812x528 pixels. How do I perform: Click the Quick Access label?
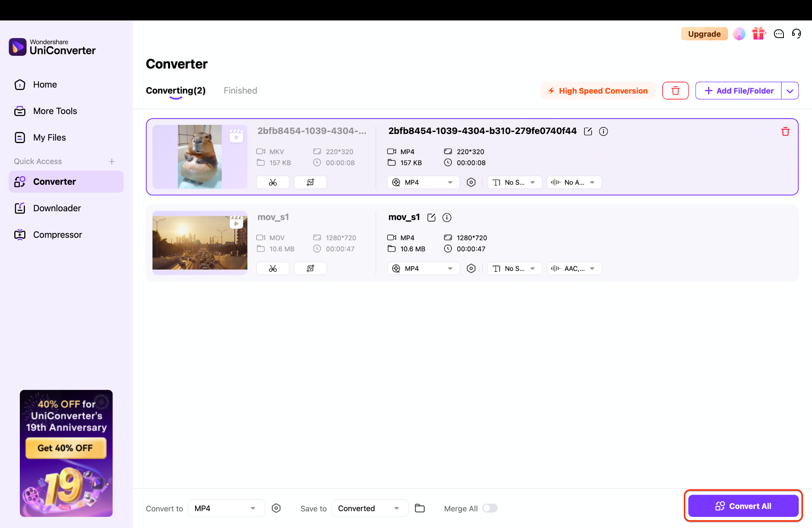click(x=38, y=161)
